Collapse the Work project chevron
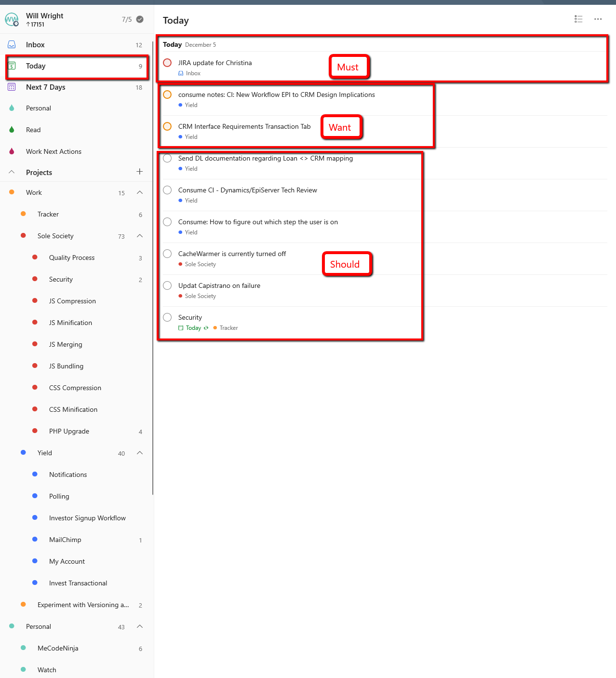Viewport: 616px width, 678px height. [x=140, y=192]
